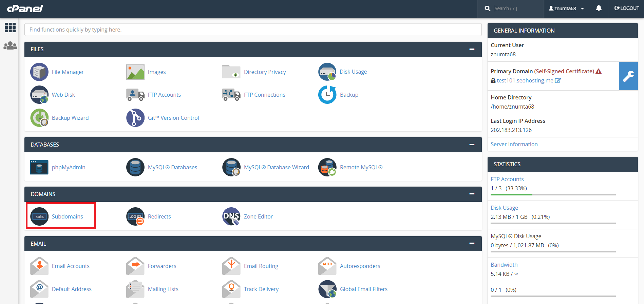Click the wrench icon beside Primary Domain
The image size is (644, 304).
coord(628,76)
